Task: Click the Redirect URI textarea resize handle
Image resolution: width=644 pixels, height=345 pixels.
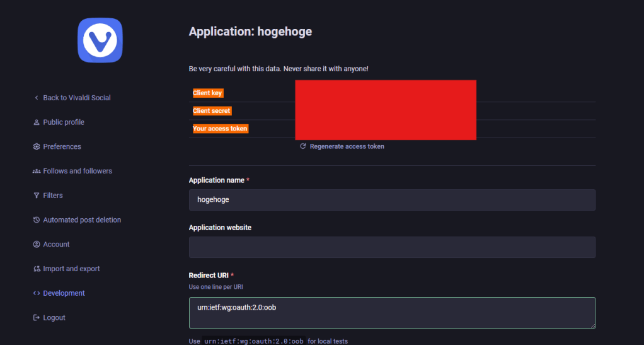Action: point(592,325)
